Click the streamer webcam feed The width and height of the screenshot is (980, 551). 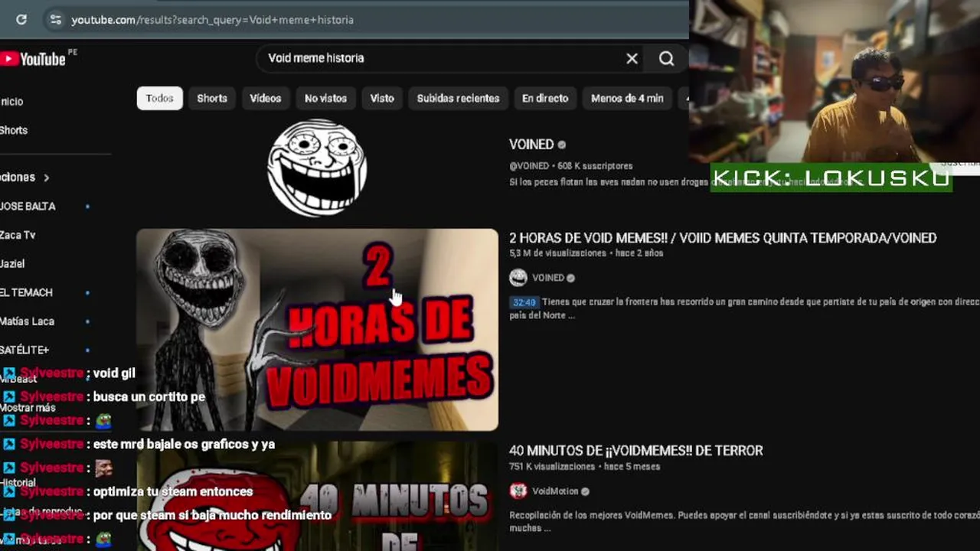click(835, 81)
